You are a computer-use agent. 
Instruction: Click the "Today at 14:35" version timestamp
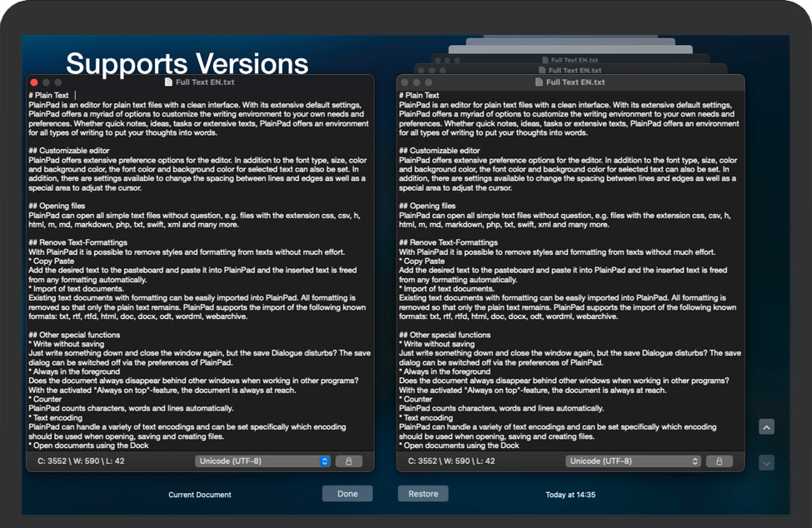pyautogui.click(x=570, y=495)
